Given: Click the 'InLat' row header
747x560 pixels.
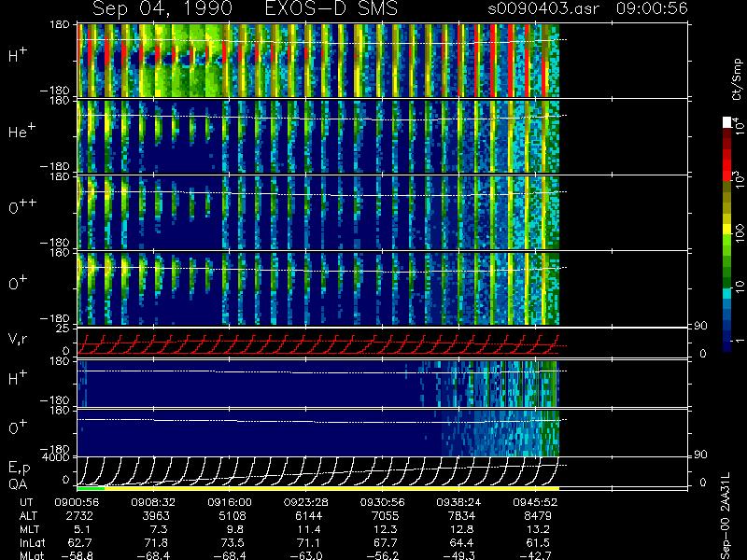Looking at the screenshot, I should click(x=32, y=542).
